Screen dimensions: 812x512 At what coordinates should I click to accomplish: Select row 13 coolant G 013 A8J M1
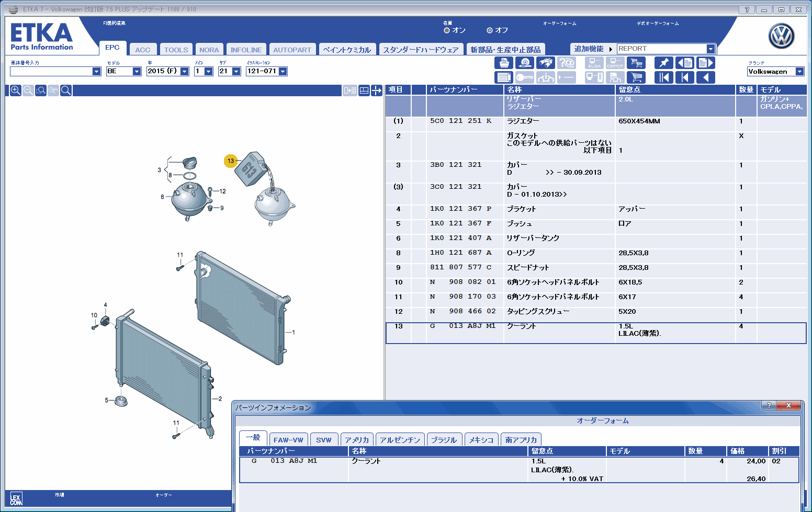[x=596, y=333]
